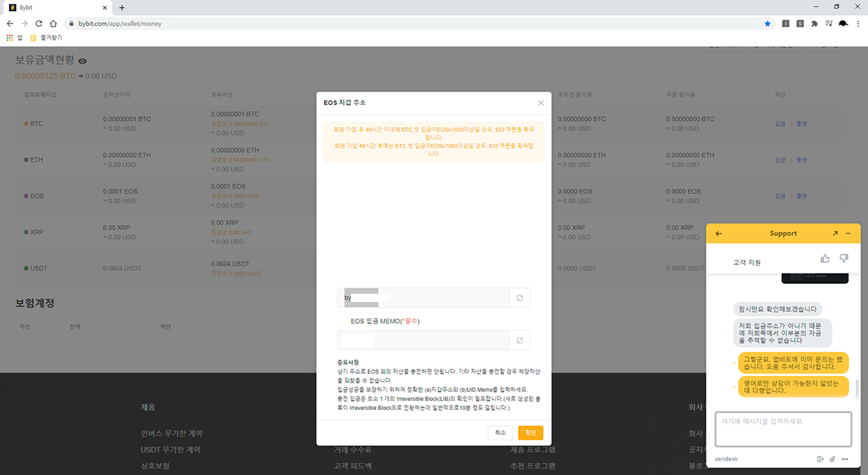Open the apps bookmarks shortcut
Screen dimensions: 868x475
[14, 38]
